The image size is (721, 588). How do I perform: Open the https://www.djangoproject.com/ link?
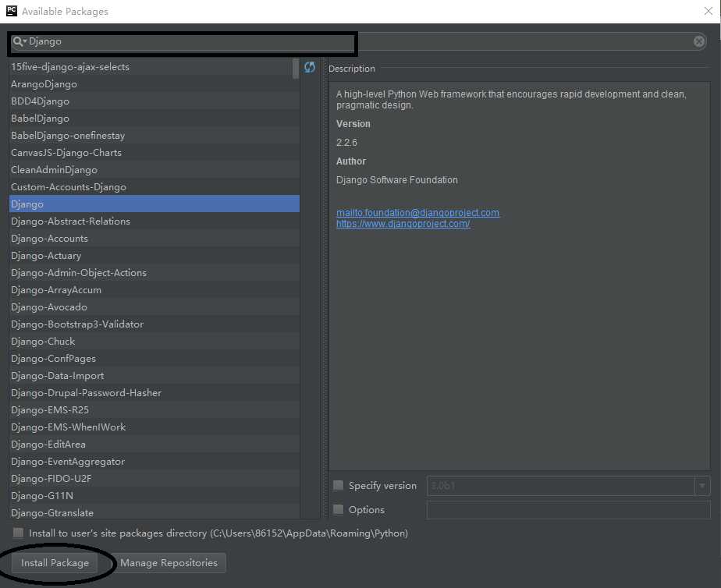pos(403,224)
